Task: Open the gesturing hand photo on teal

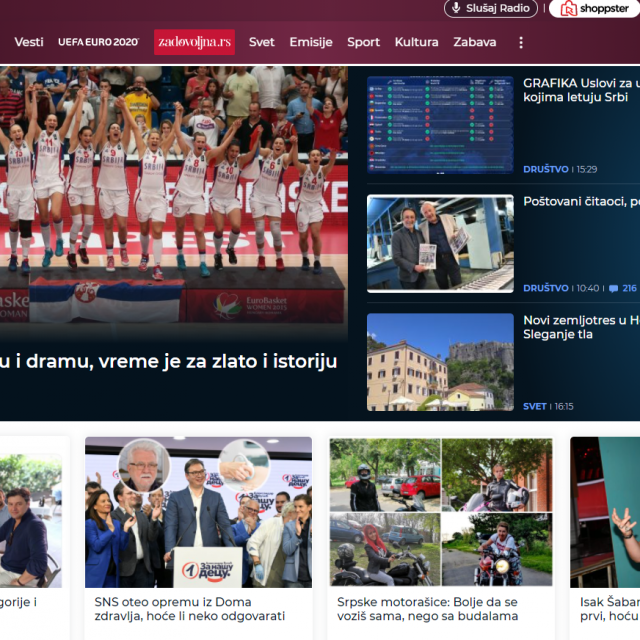Action: [605, 512]
